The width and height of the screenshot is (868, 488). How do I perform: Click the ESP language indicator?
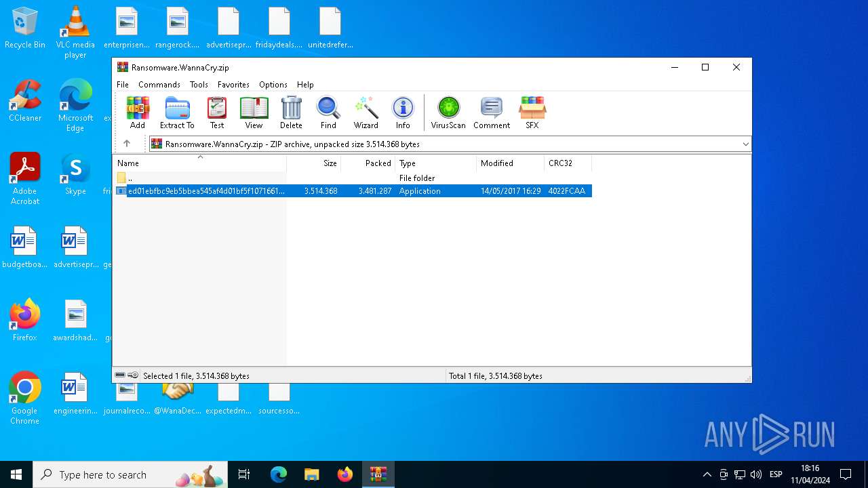point(776,474)
